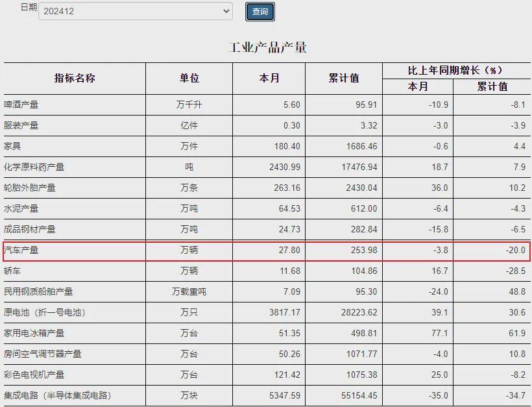Image resolution: width=532 pixels, height=407 pixels.
Task: Select the 化学原料药产量 indicator name
Action: click(34, 167)
